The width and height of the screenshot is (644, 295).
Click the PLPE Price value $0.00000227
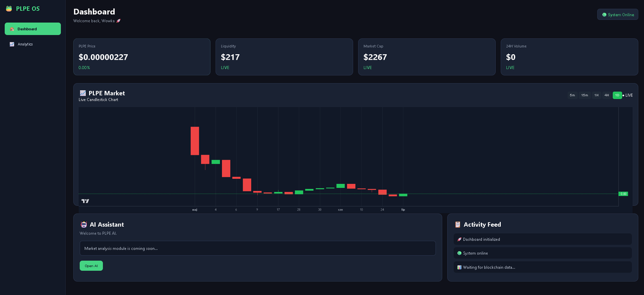(x=103, y=57)
